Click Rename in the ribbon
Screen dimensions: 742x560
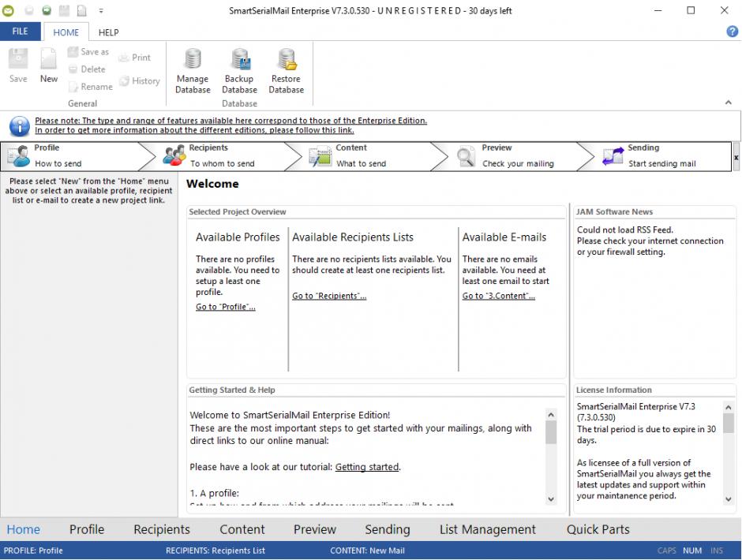pyautogui.click(x=91, y=87)
